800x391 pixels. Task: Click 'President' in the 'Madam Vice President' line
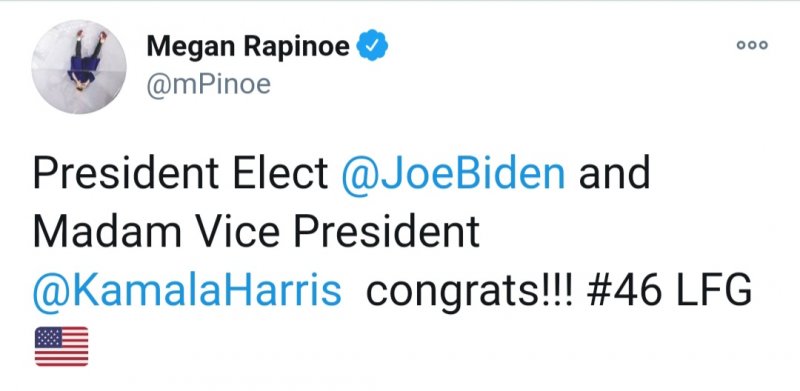pos(387,232)
